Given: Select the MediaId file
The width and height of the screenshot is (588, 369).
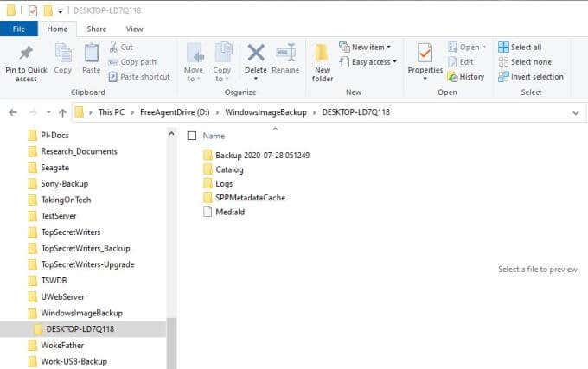Looking at the screenshot, I should 224,212.
